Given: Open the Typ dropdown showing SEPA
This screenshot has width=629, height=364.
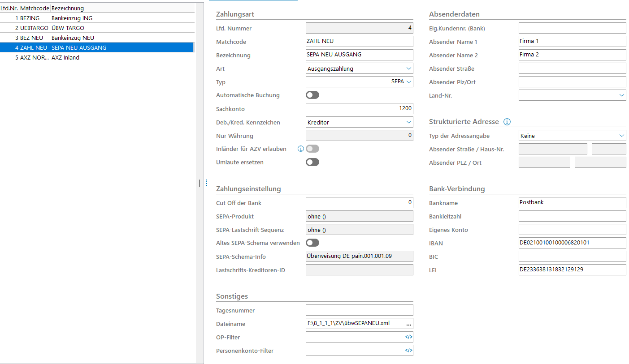Looking at the screenshot, I should [359, 82].
